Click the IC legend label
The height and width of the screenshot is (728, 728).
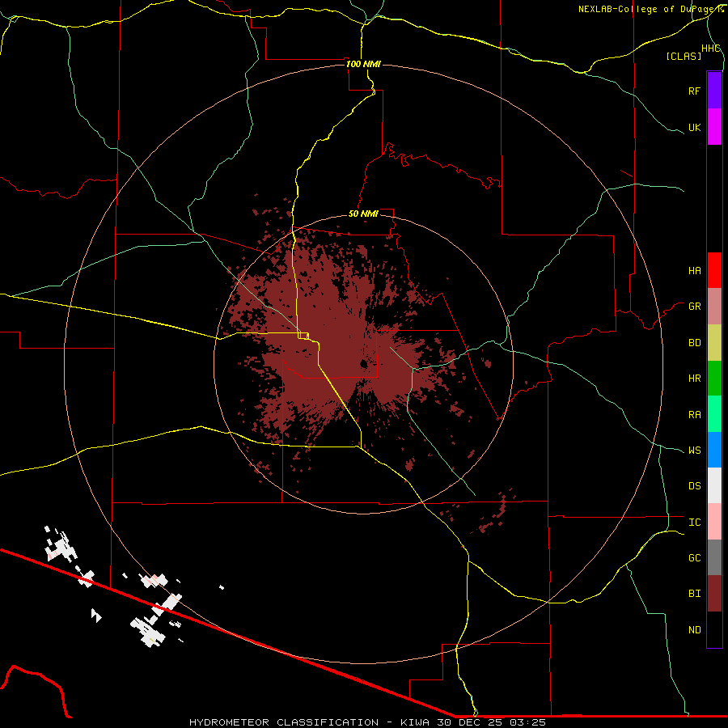click(694, 522)
